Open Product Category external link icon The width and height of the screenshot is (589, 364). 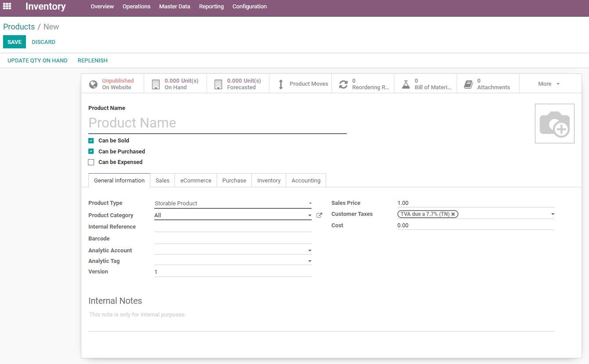tap(320, 215)
